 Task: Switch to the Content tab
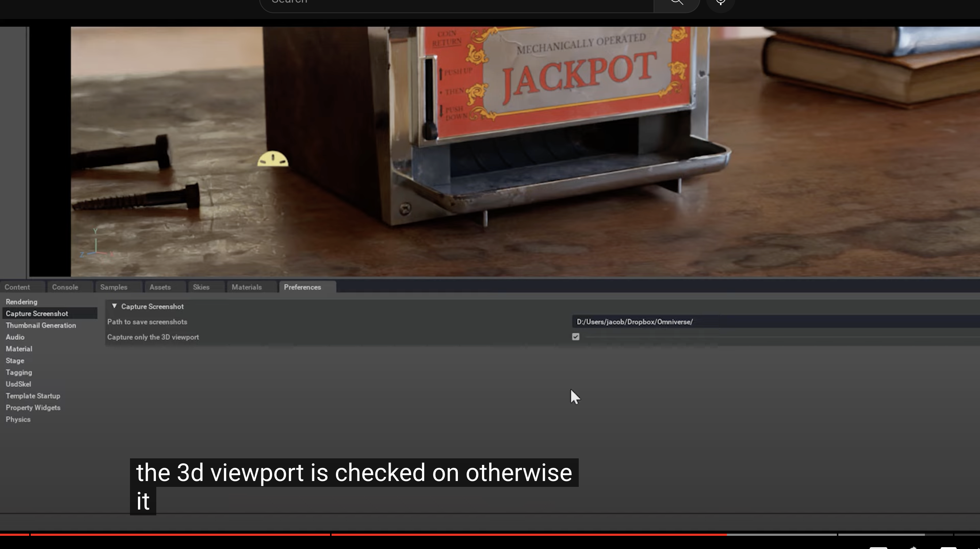click(17, 287)
